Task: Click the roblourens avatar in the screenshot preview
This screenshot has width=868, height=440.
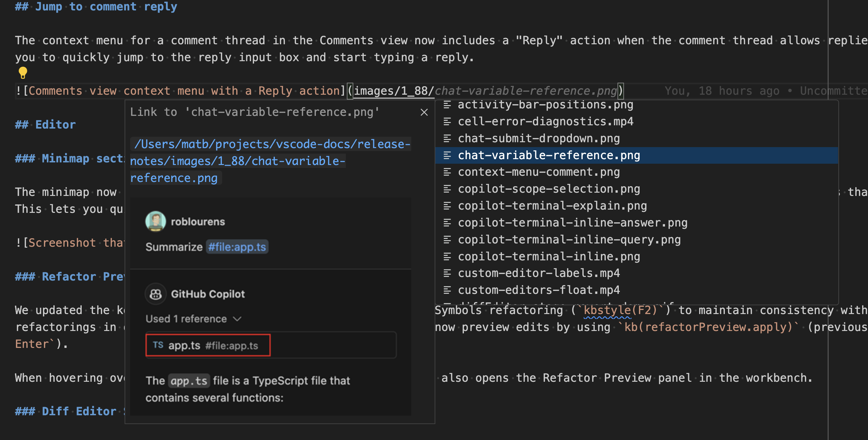Action: (x=156, y=221)
